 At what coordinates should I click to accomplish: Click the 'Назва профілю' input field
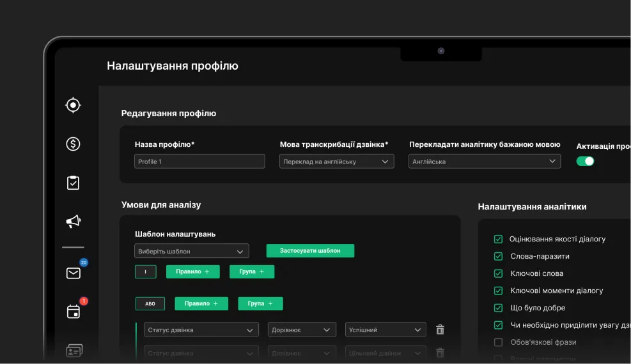199,162
